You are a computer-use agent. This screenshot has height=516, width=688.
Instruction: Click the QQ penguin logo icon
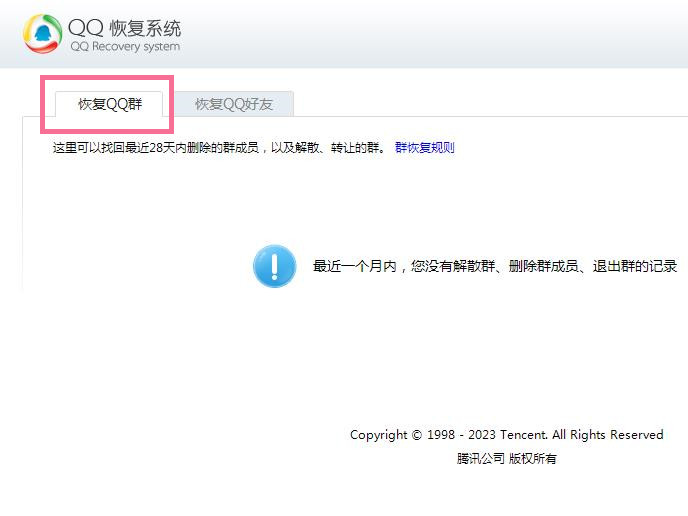point(43,34)
